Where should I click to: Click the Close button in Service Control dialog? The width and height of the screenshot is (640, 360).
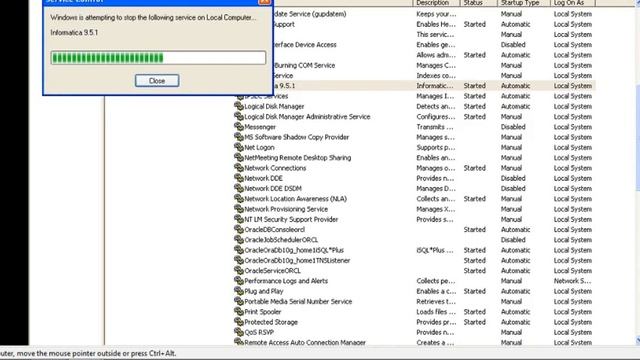point(157,81)
